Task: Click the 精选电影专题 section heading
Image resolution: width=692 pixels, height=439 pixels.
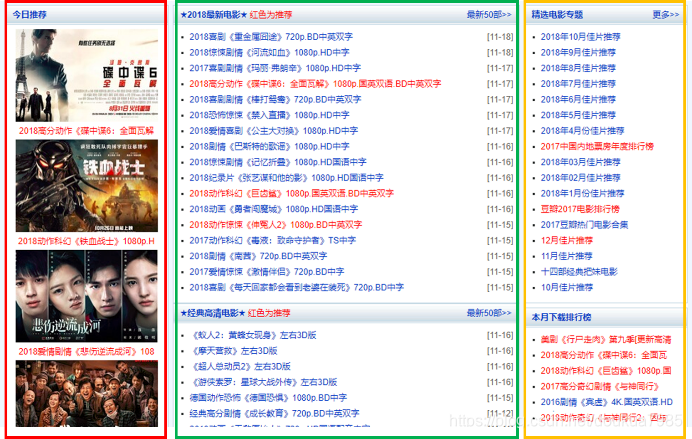Action: pyautogui.click(x=557, y=15)
